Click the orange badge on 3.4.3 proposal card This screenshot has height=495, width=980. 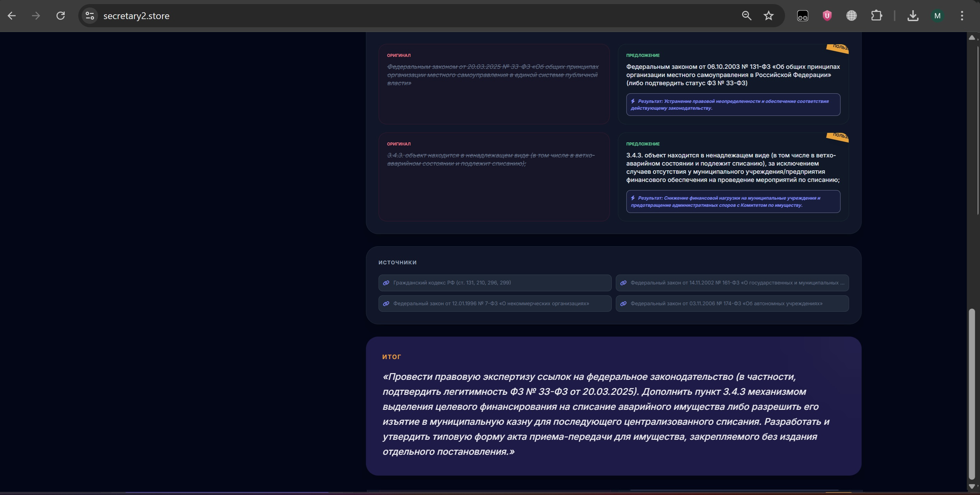pyautogui.click(x=838, y=137)
